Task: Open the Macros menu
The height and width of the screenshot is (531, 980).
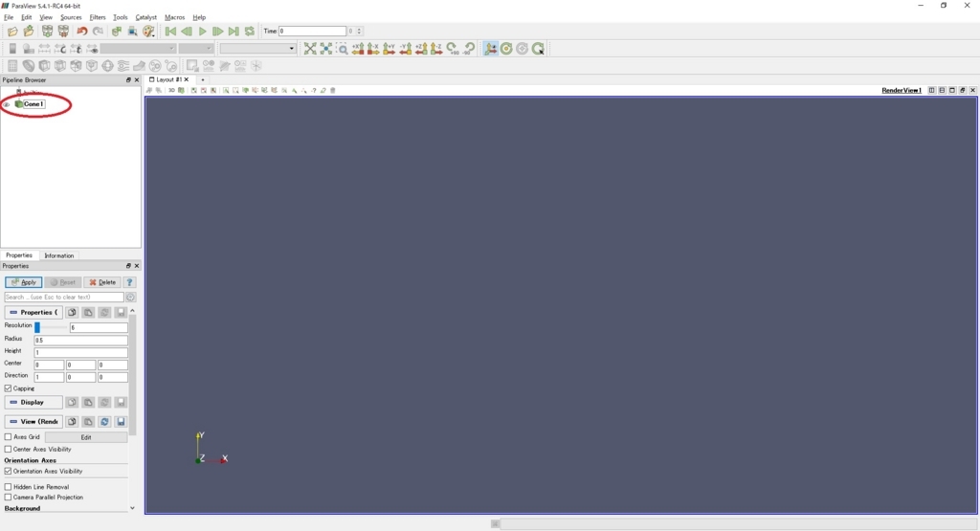Action: click(x=174, y=17)
